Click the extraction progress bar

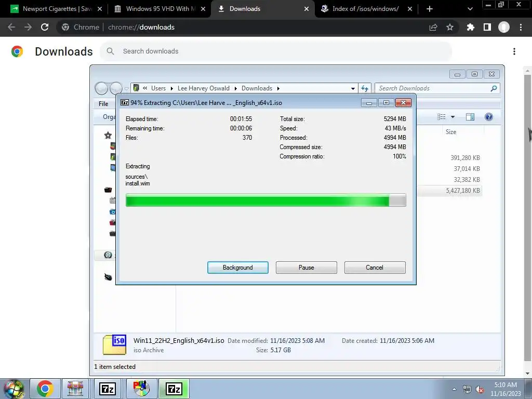coord(265,200)
